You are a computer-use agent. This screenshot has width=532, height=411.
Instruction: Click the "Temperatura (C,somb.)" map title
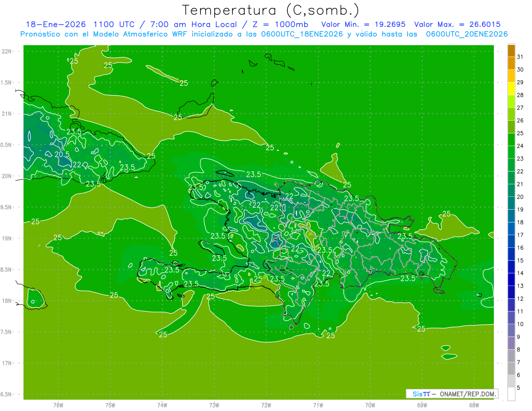point(270,10)
